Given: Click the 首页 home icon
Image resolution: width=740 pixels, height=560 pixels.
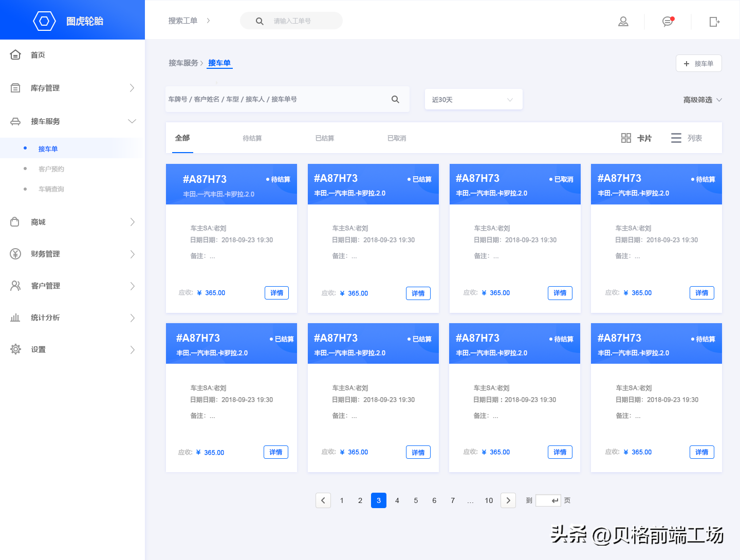Looking at the screenshot, I should point(15,54).
